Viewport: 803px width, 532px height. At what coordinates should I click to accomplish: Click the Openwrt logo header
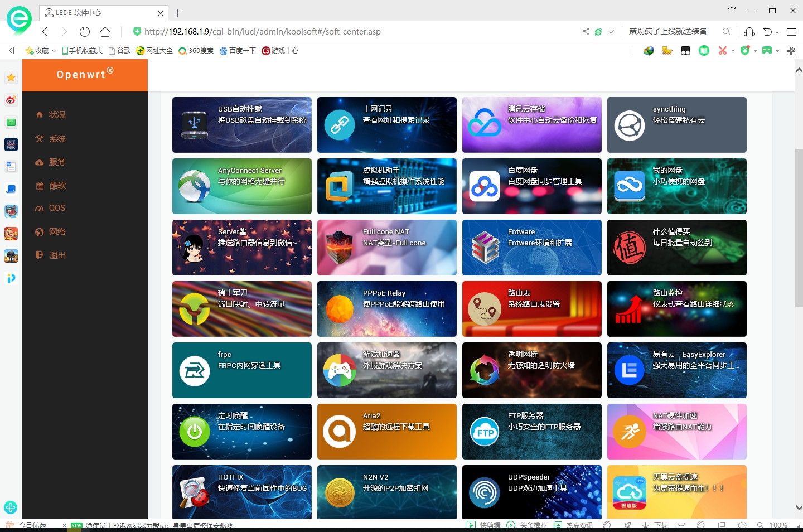(x=85, y=75)
